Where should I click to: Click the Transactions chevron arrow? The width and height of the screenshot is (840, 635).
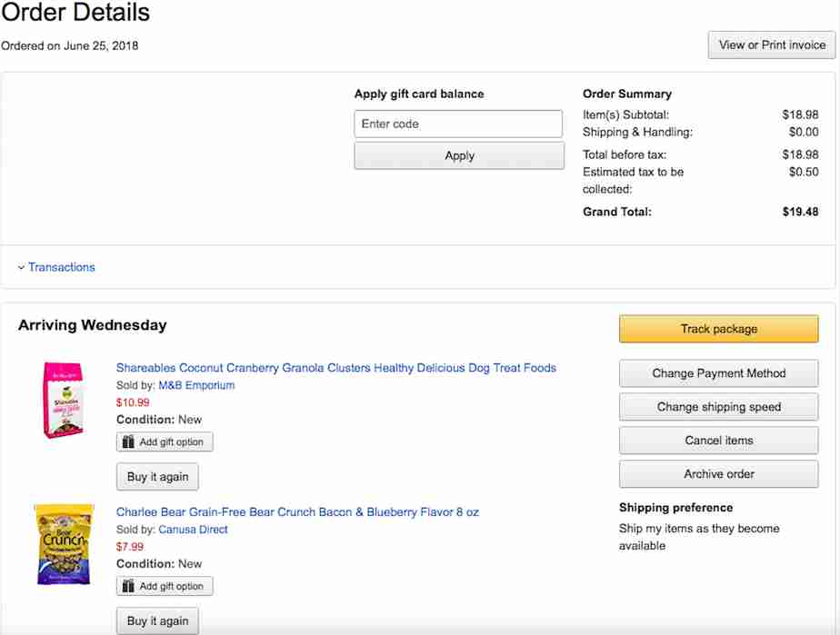point(21,268)
